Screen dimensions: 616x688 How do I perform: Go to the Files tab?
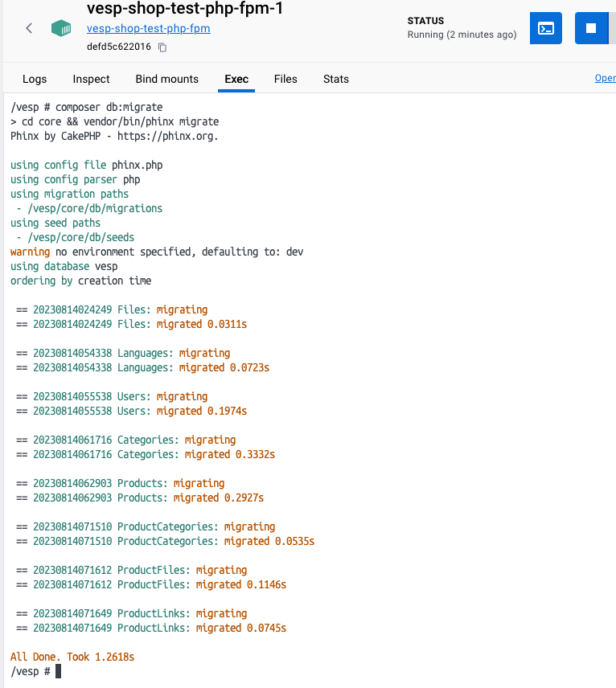(285, 79)
